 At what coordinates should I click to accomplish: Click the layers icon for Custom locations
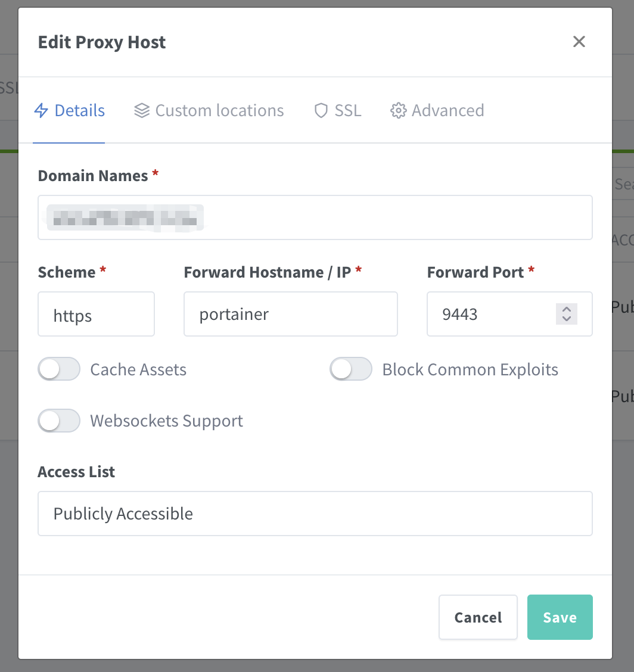pos(142,111)
